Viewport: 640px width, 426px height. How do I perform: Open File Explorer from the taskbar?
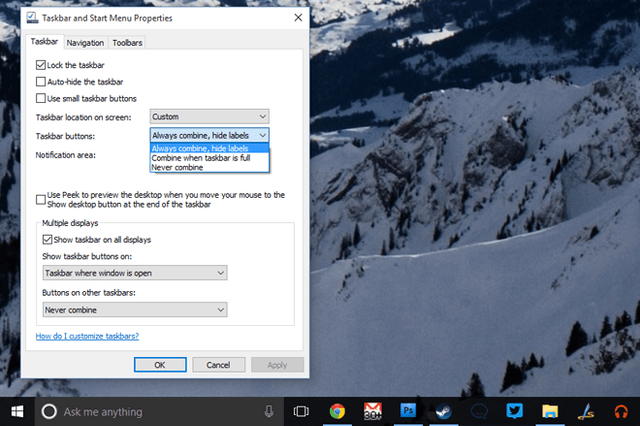(549, 411)
